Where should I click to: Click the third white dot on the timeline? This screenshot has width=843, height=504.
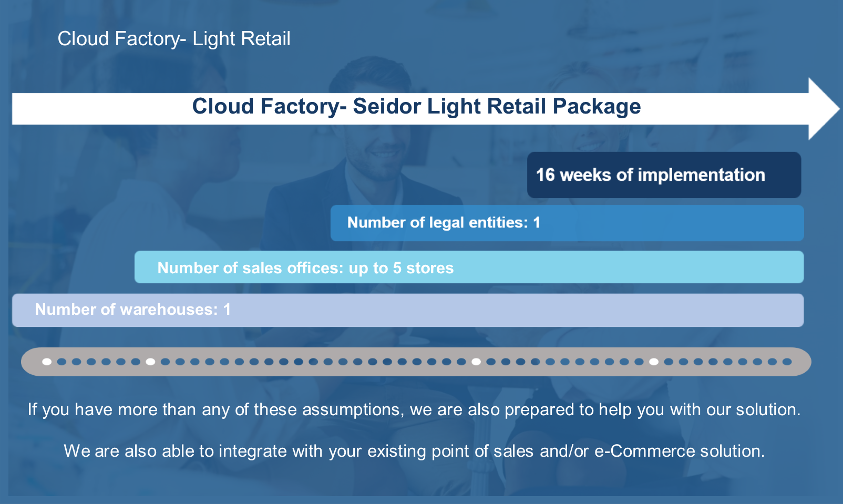point(476,362)
